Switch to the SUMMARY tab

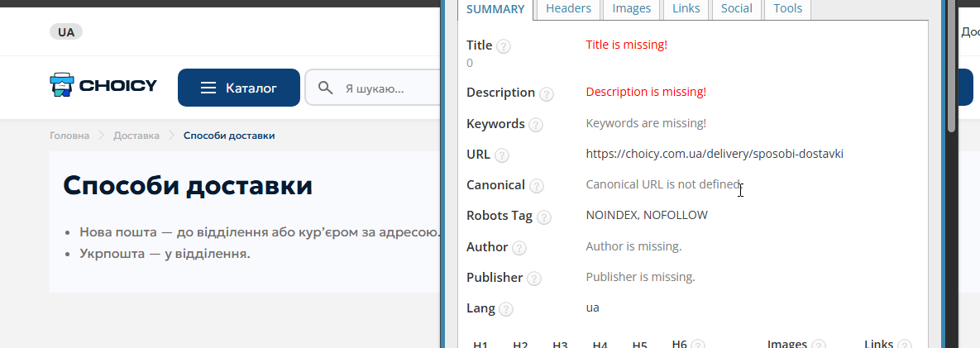(x=495, y=9)
